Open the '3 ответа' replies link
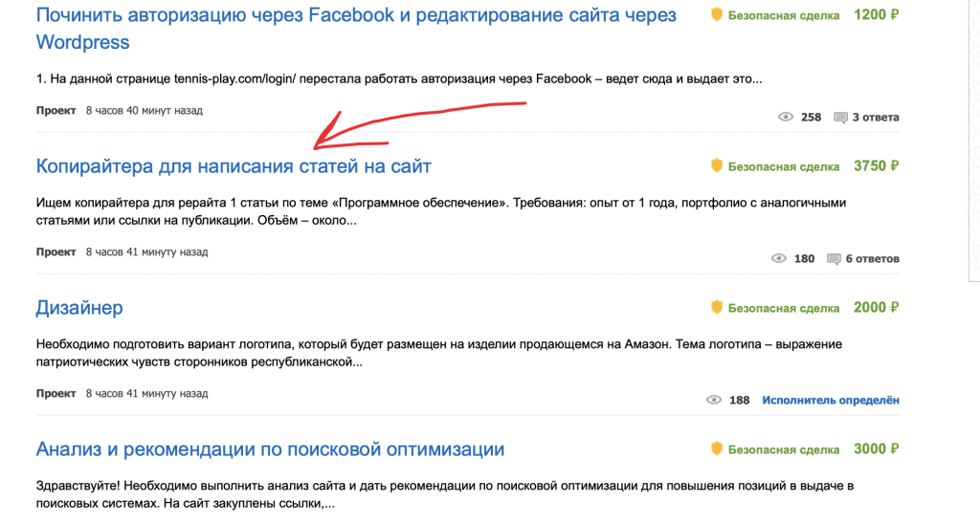980x525 pixels. (x=876, y=118)
